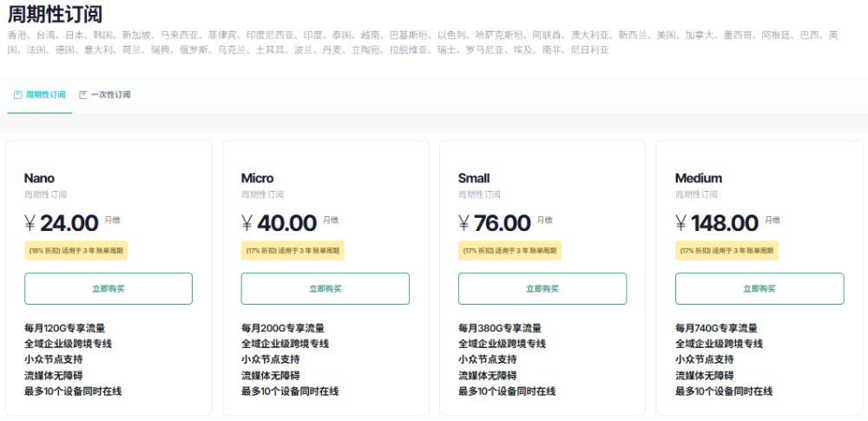Image resolution: width=868 pixels, height=421 pixels.
Task: Switch to the 一次性订阅 tab
Action: point(110,95)
